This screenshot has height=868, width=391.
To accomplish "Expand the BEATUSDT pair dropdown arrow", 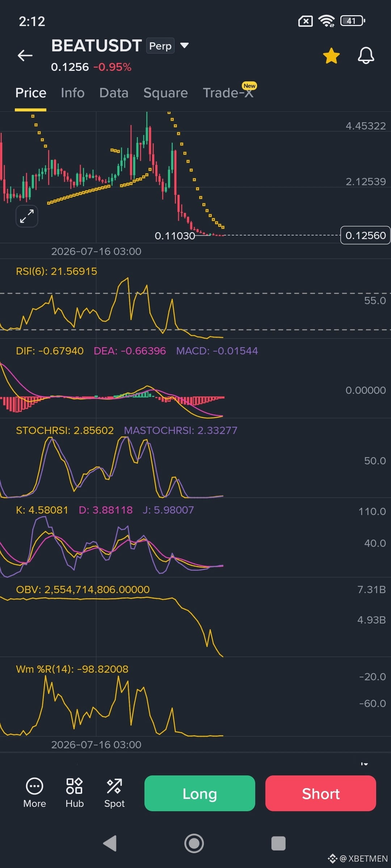I will click(x=185, y=46).
